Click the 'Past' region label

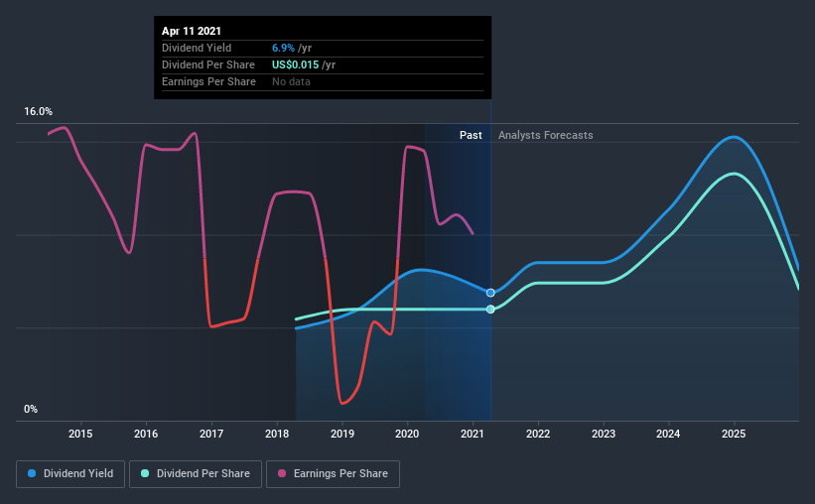(471, 135)
